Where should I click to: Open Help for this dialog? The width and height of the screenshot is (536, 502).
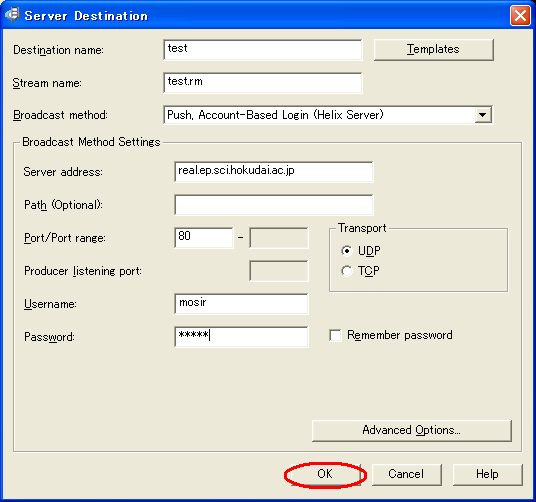(x=487, y=474)
